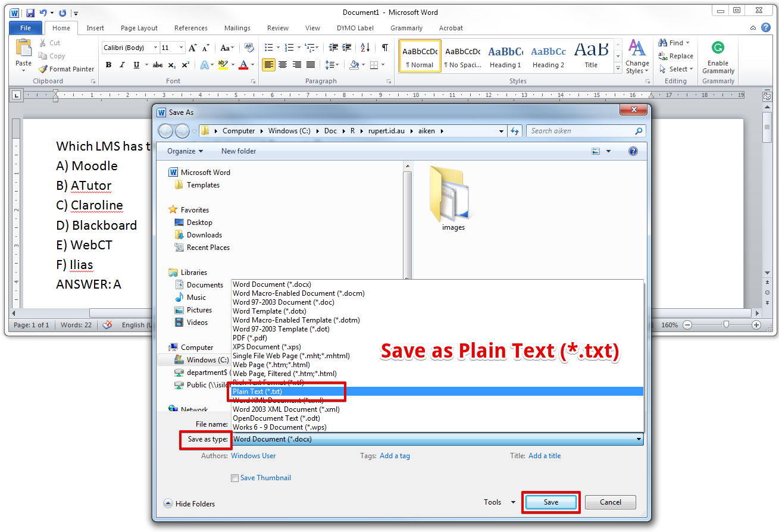Click the Enable Grammarly icon

[718, 48]
